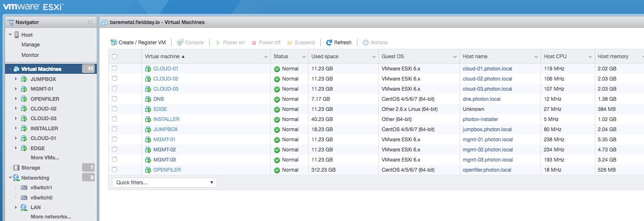The image size is (644, 221).
Task: Click the Console toolbar button
Action: pyautogui.click(x=190, y=42)
